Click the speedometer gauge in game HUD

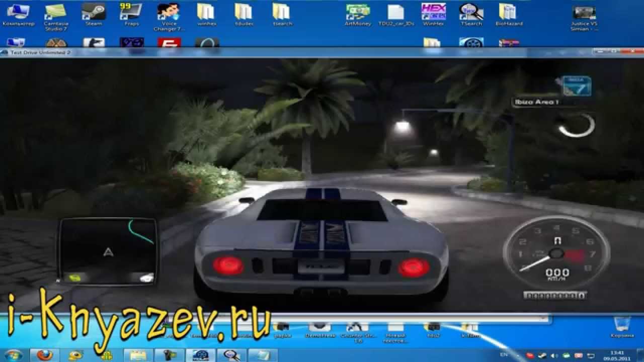click(556, 254)
